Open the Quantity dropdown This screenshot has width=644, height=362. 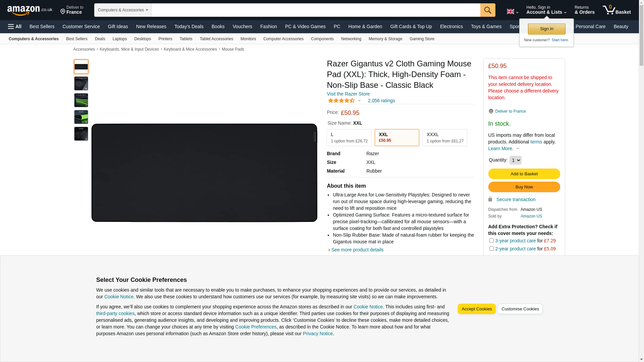(x=515, y=160)
